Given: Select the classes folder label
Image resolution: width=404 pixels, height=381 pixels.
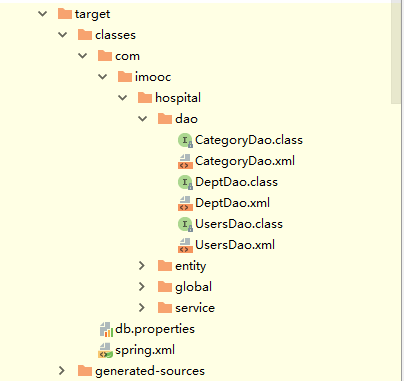Looking at the screenshot, I should tap(115, 35).
